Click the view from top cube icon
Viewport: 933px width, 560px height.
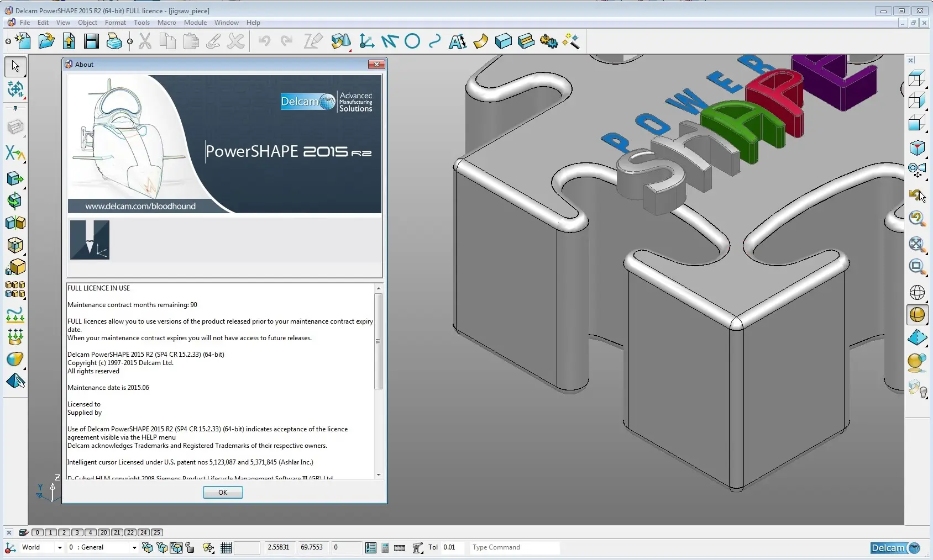point(917,79)
